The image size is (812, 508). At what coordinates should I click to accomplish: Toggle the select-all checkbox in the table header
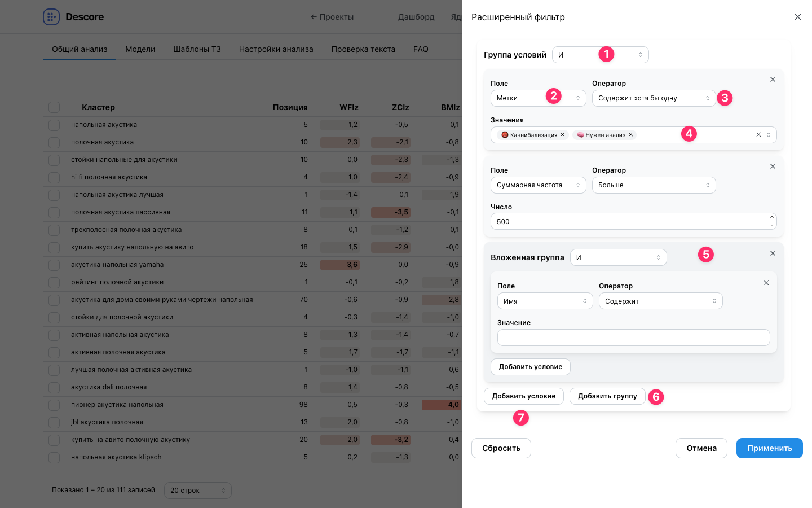tap(54, 107)
